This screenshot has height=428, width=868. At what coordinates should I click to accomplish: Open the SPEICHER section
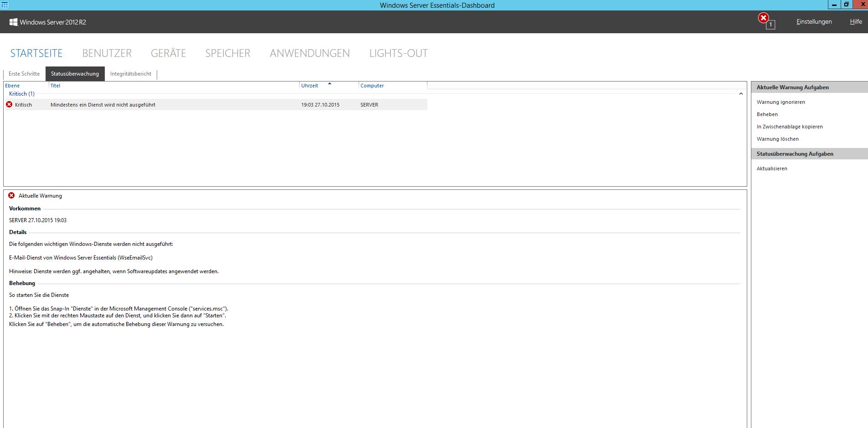(x=228, y=53)
